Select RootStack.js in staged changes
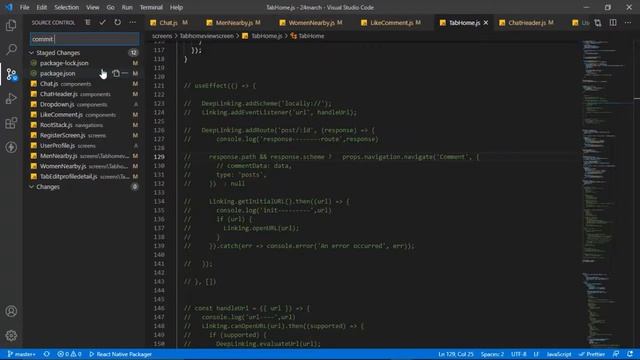Image resolution: width=640 pixels, height=360 pixels. pos(84,125)
